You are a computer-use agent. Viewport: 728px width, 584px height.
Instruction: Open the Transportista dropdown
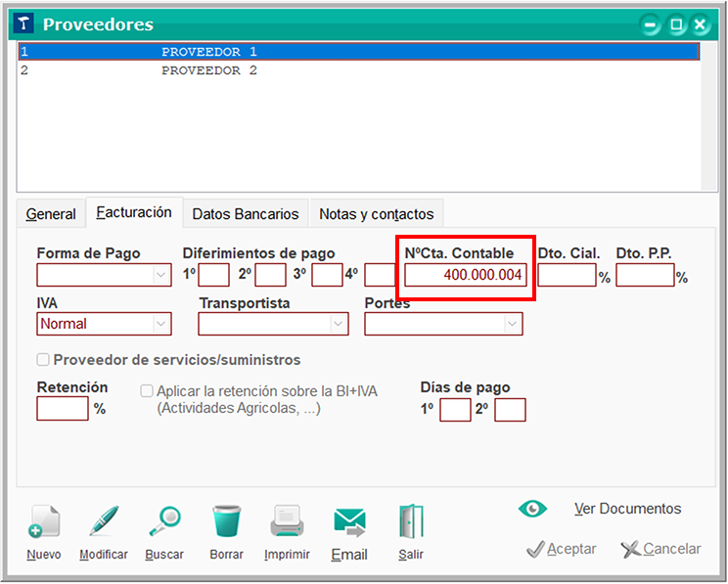338,324
